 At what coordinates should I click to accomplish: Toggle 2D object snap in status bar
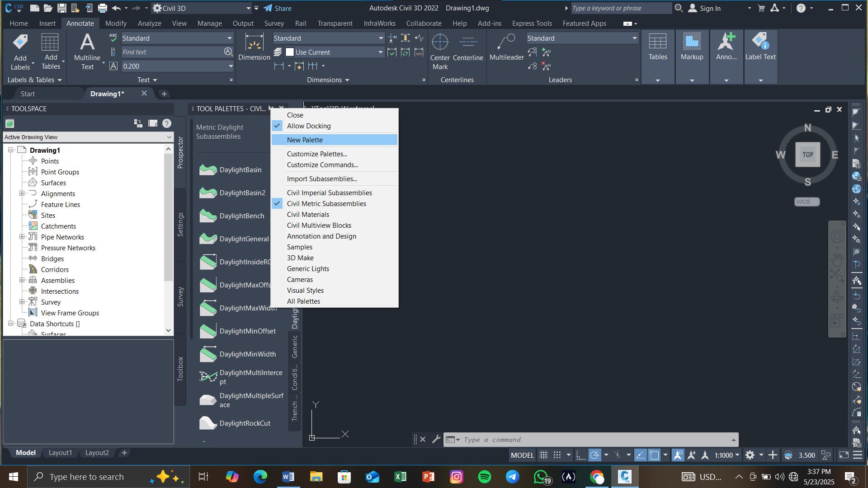pyautogui.click(x=654, y=455)
